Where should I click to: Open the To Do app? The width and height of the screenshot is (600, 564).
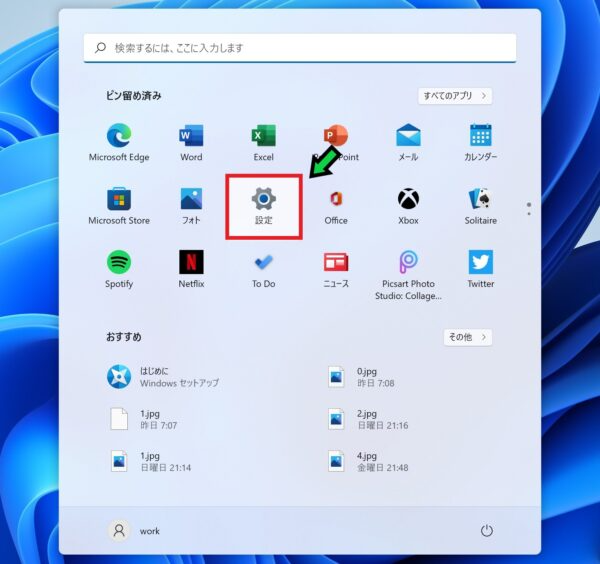pos(263,269)
